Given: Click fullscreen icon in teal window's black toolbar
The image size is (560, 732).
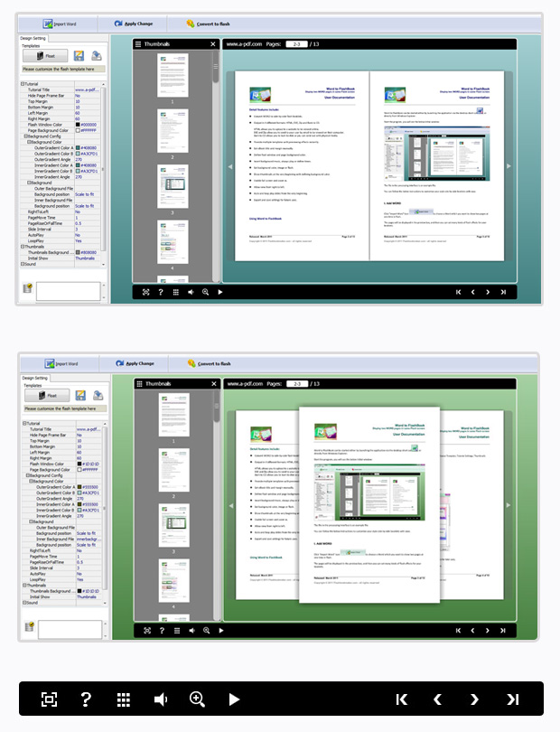Looking at the screenshot, I should point(146,292).
